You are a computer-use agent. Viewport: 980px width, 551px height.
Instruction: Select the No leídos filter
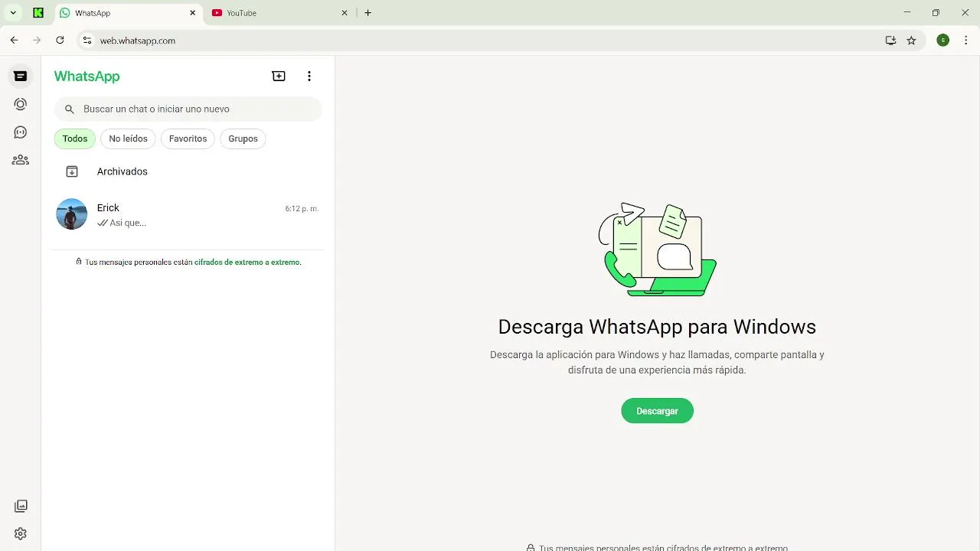pyautogui.click(x=128, y=139)
